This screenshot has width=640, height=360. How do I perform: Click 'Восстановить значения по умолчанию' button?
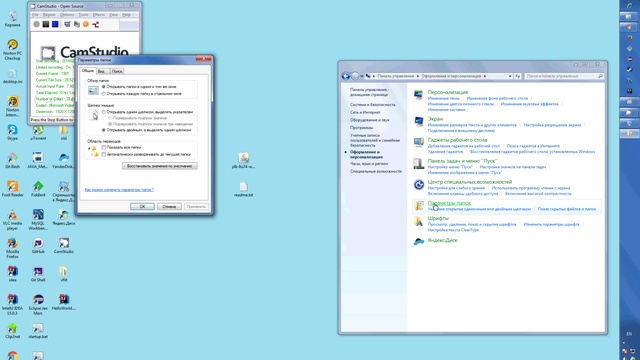click(160, 166)
